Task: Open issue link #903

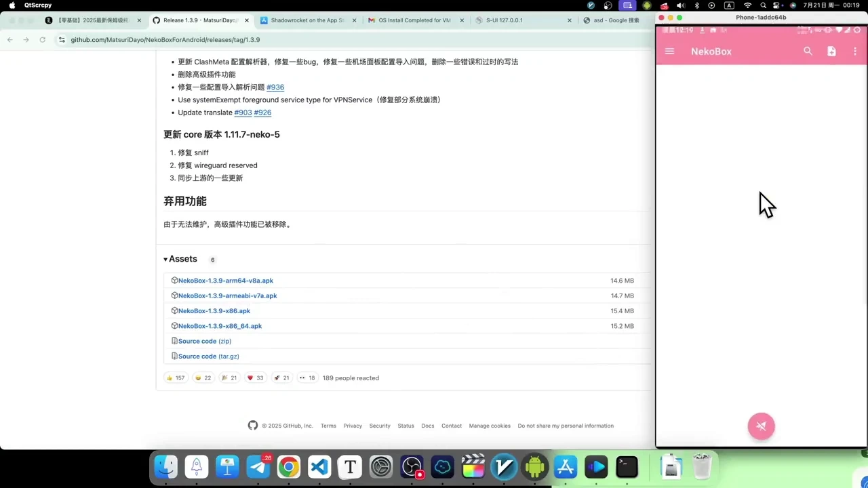Action: (243, 113)
